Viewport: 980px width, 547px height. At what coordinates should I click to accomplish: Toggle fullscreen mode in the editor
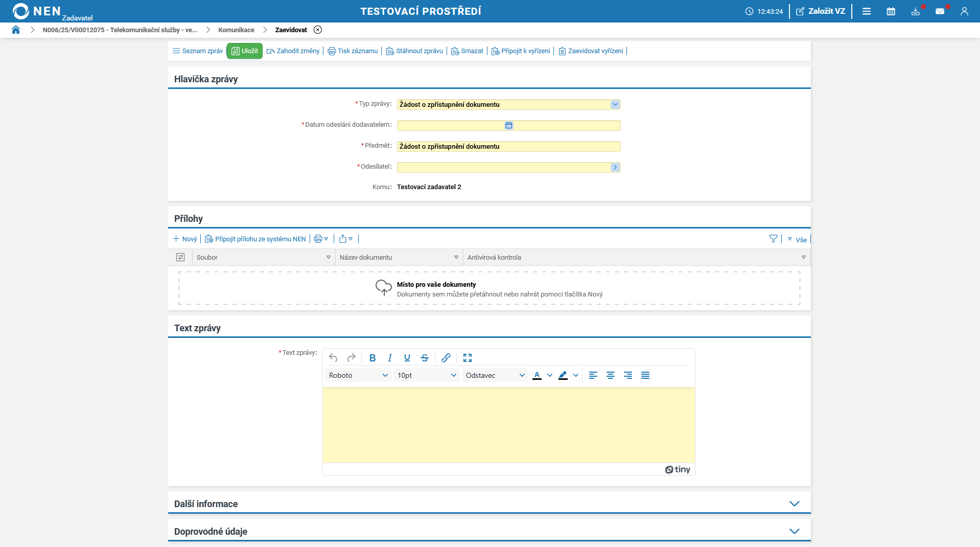tap(467, 358)
